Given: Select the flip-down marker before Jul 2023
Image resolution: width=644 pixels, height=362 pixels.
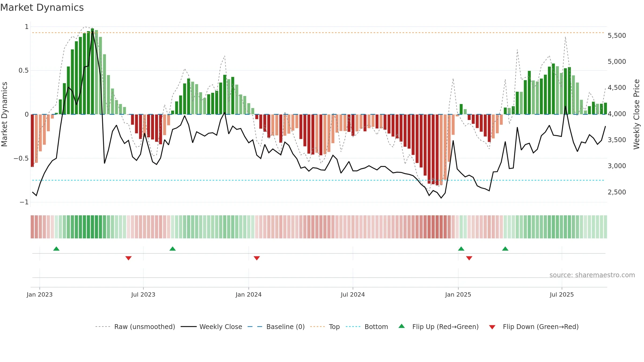Looking at the screenshot, I should (129, 258).
